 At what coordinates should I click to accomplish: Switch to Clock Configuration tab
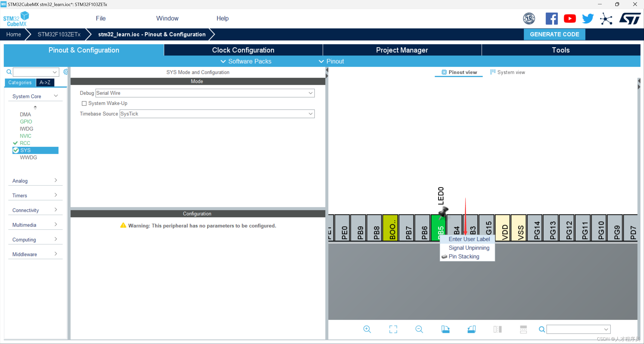[x=243, y=50]
